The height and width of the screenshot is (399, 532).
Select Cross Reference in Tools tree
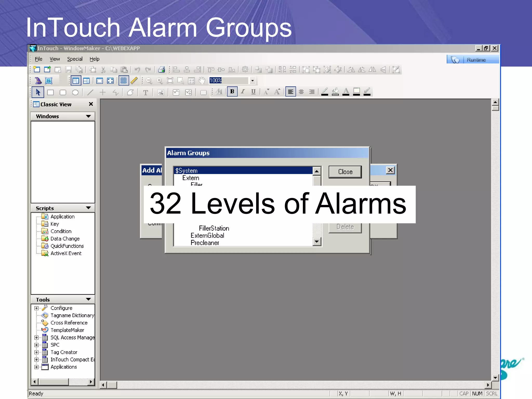(69, 323)
